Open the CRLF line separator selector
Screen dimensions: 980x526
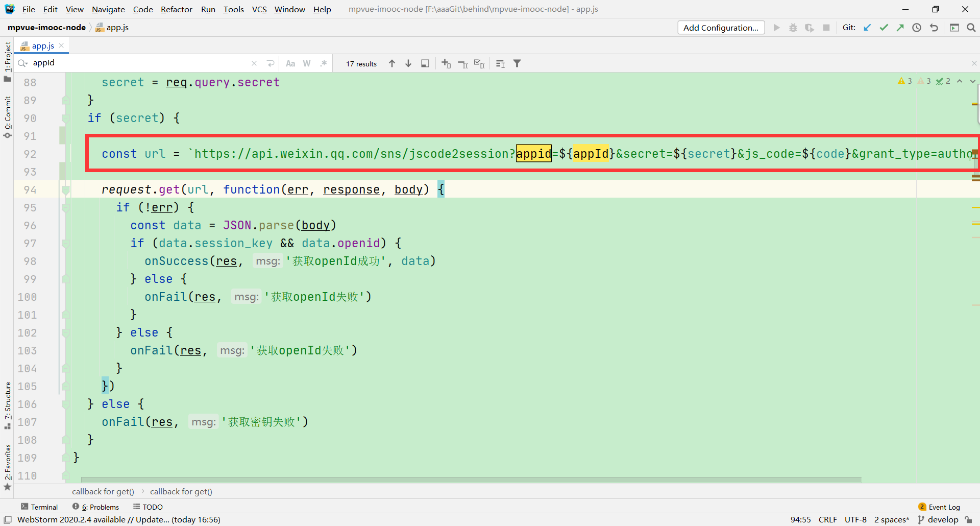click(827, 519)
